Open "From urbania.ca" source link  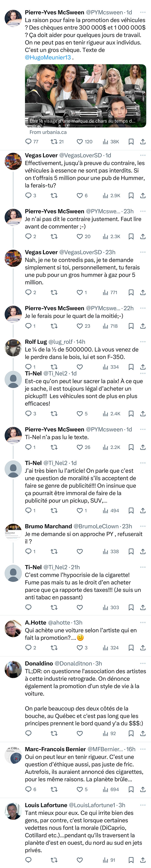(x=48, y=132)
